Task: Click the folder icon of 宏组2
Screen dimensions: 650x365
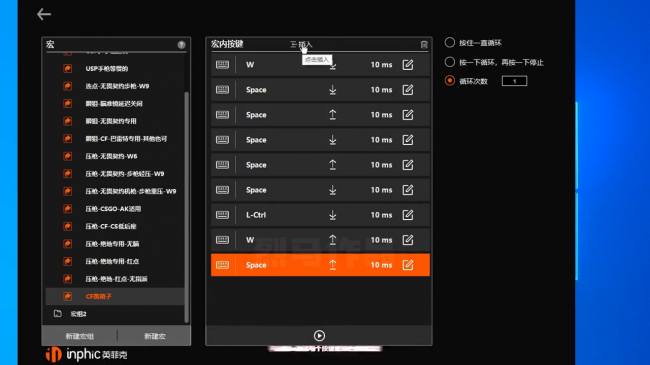Action: 58,314
